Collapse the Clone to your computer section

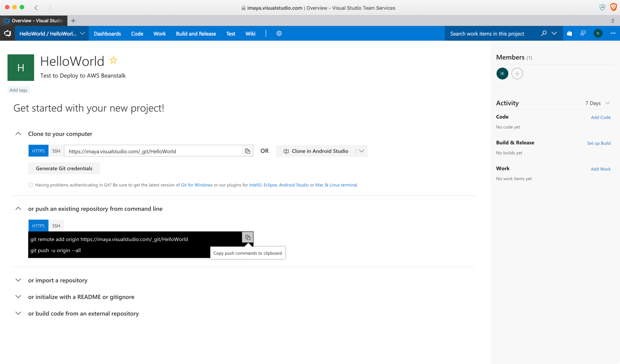(x=18, y=134)
